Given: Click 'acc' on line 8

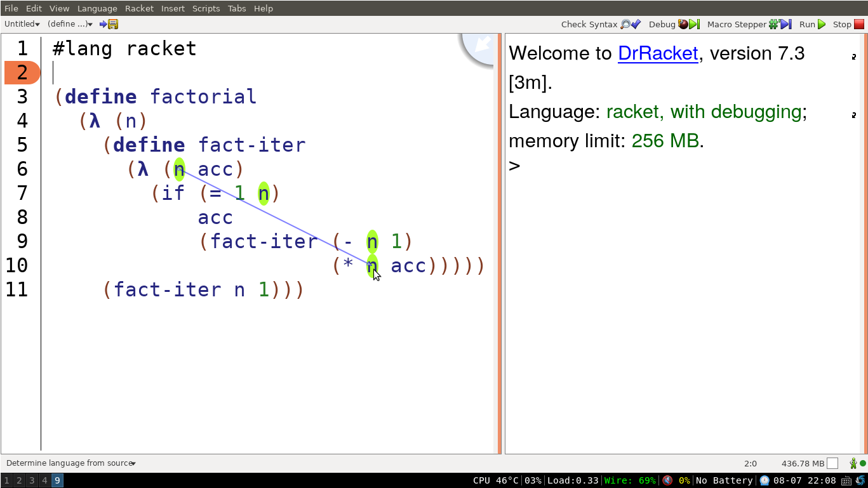Looking at the screenshot, I should coord(215,218).
